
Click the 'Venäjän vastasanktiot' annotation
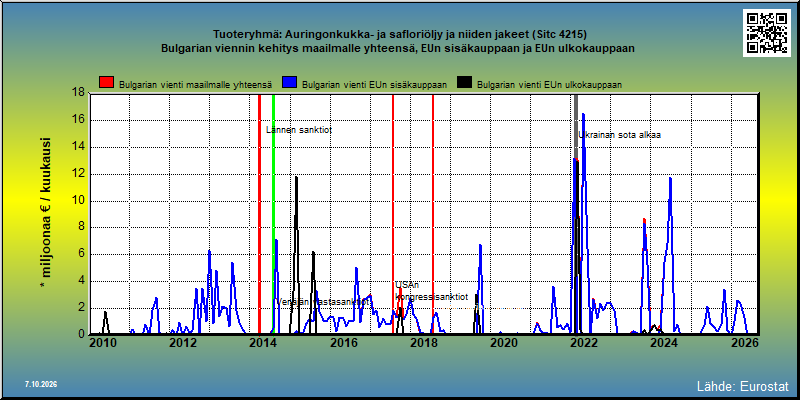pyautogui.click(x=323, y=302)
